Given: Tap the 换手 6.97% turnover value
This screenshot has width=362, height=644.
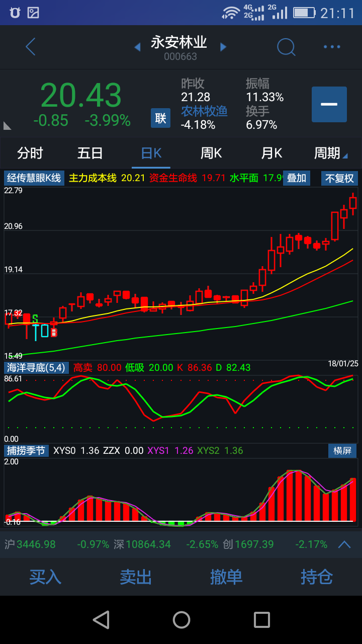Looking at the screenshot, I should tap(261, 124).
